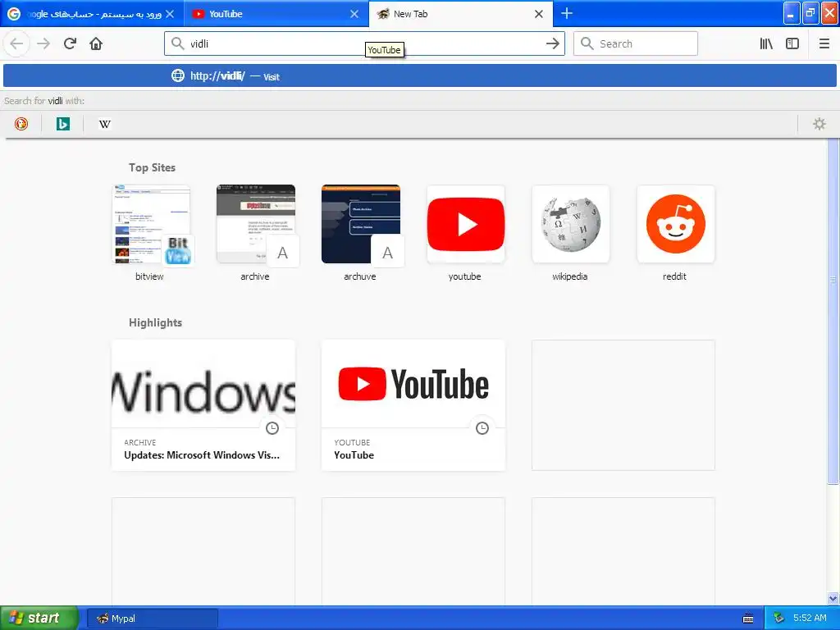Click the system tray network icon
The image size is (840, 630).
[778, 619]
